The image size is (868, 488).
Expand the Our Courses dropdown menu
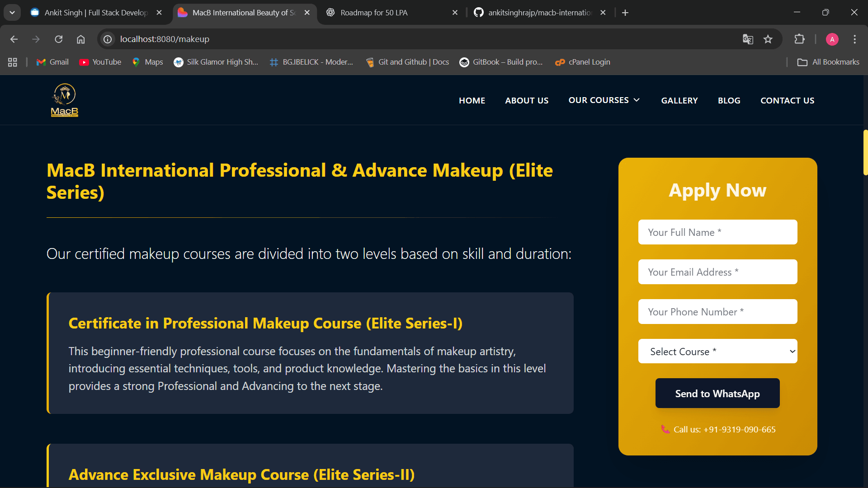point(604,100)
